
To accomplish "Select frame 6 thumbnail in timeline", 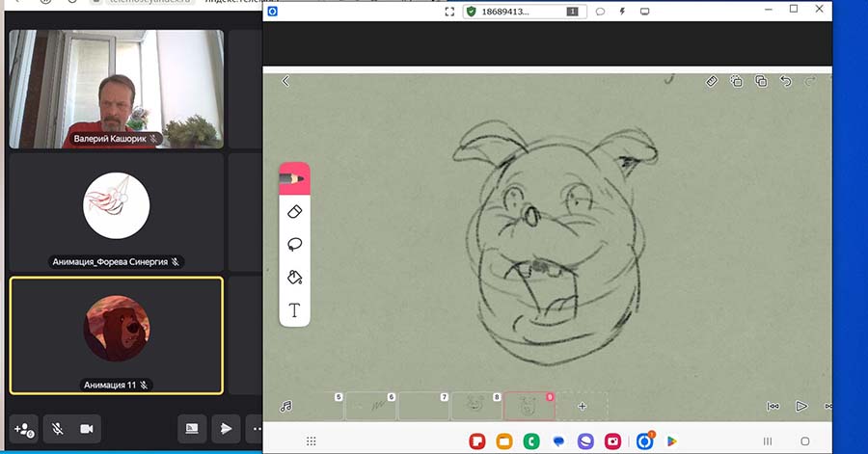I will tap(371, 407).
